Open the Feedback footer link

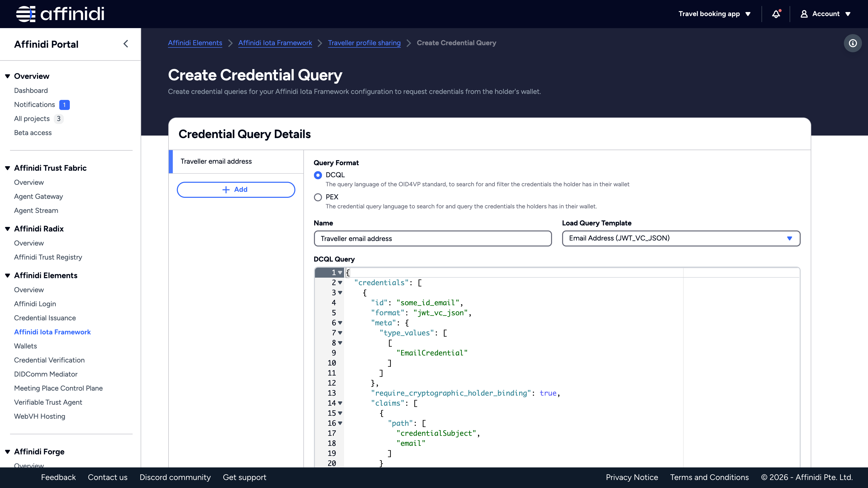pyautogui.click(x=58, y=477)
